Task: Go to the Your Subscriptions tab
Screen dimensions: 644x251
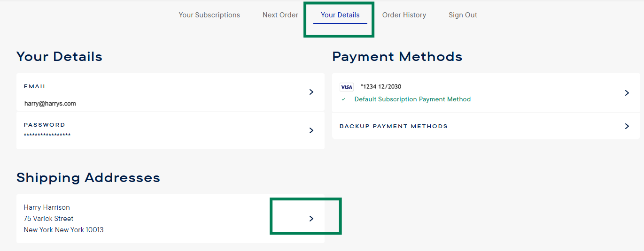Action: pyautogui.click(x=209, y=15)
